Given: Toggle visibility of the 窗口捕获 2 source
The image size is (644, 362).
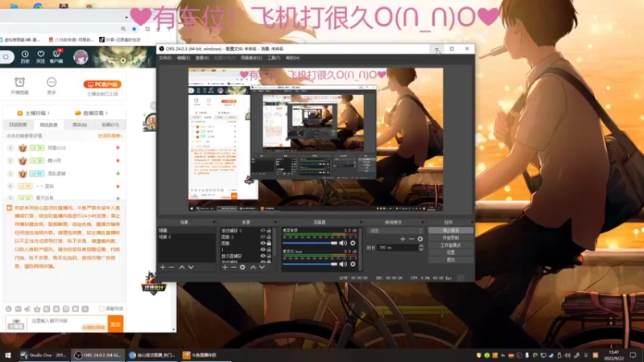Looking at the screenshot, I should click(263, 231).
